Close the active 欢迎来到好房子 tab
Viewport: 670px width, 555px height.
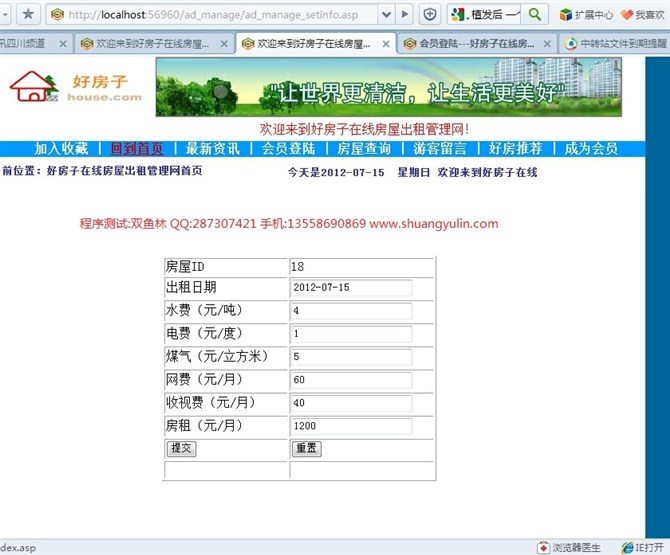386,44
